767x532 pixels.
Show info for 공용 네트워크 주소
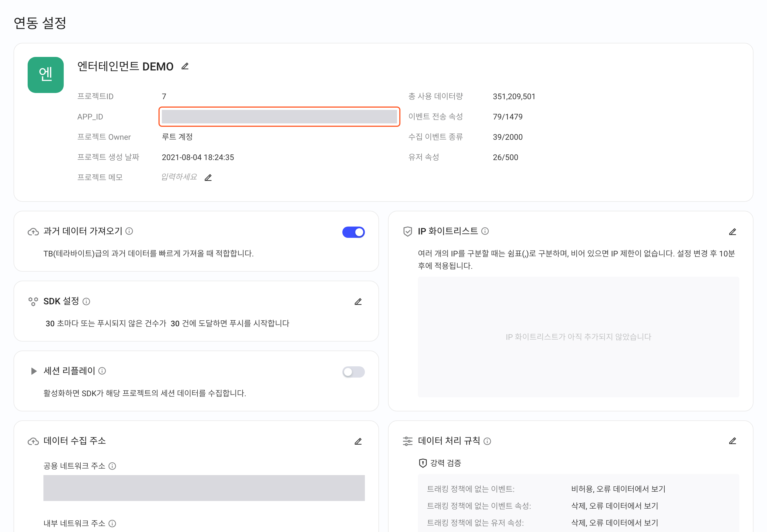pos(113,466)
